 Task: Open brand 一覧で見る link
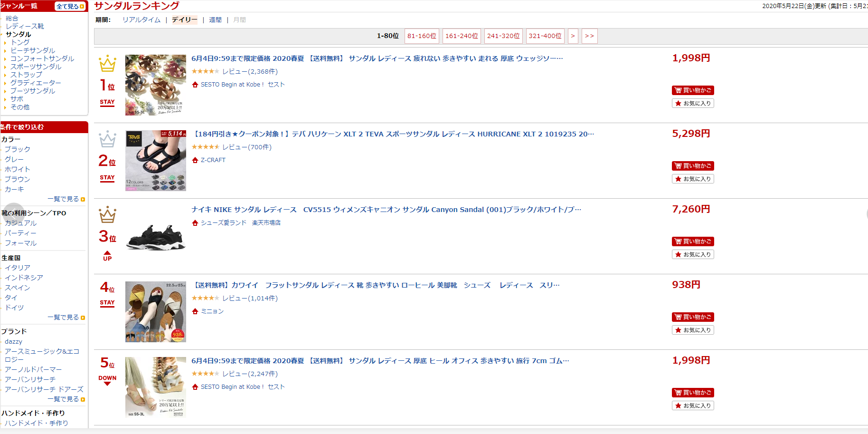tap(66, 399)
